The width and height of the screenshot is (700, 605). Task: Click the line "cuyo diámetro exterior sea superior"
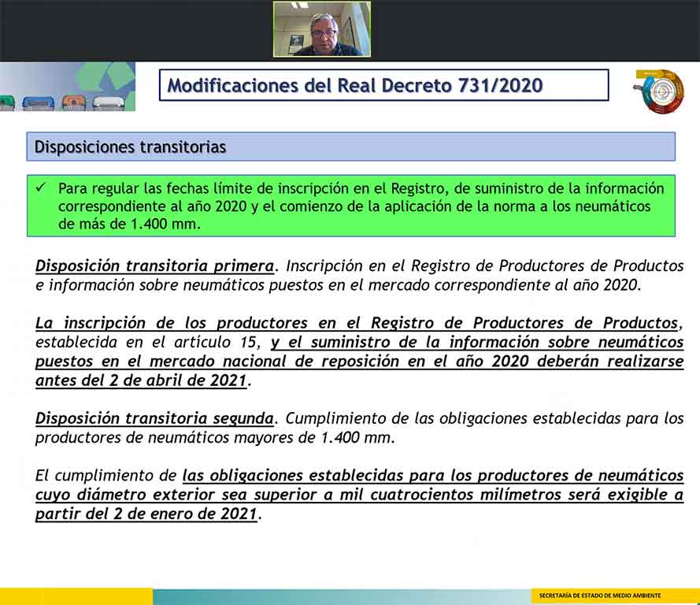359,495
